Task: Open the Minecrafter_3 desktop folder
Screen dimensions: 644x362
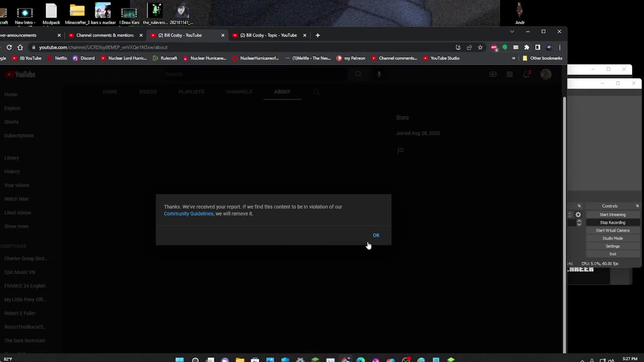Action: (x=77, y=14)
